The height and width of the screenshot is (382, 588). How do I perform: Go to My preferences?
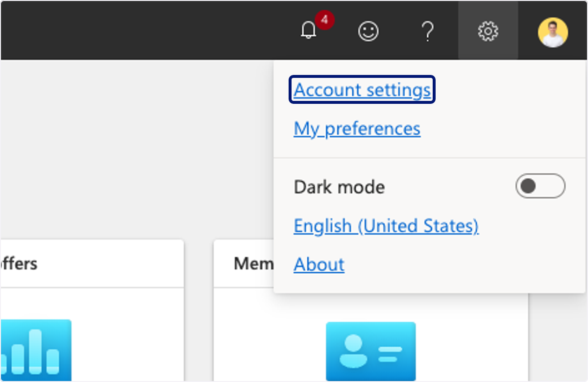(357, 128)
